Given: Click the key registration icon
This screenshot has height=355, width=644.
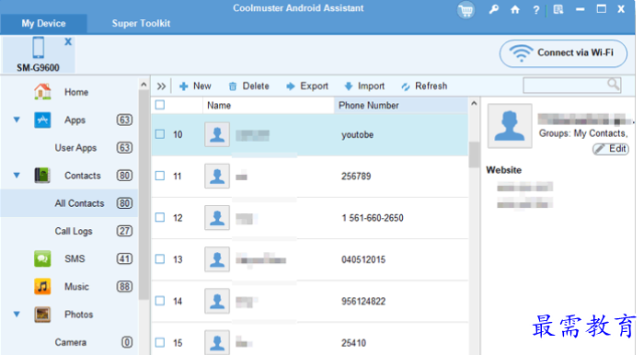Looking at the screenshot, I should [494, 9].
